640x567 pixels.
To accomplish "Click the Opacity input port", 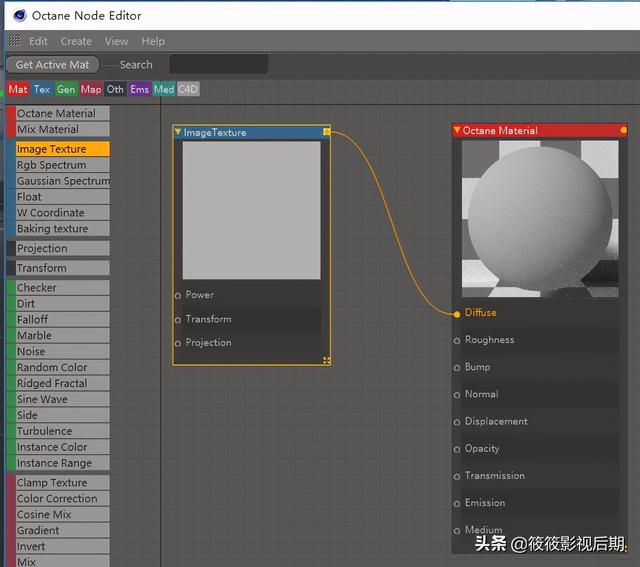I will (457, 449).
